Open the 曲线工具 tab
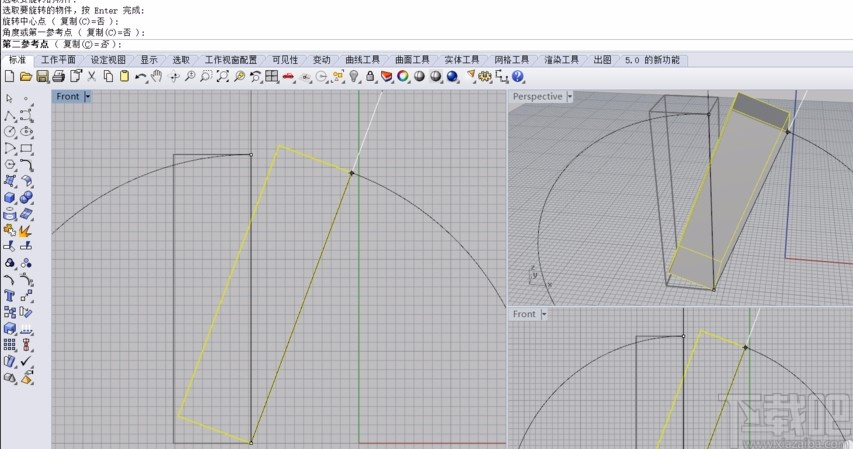The height and width of the screenshot is (449, 853). (x=362, y=60)
